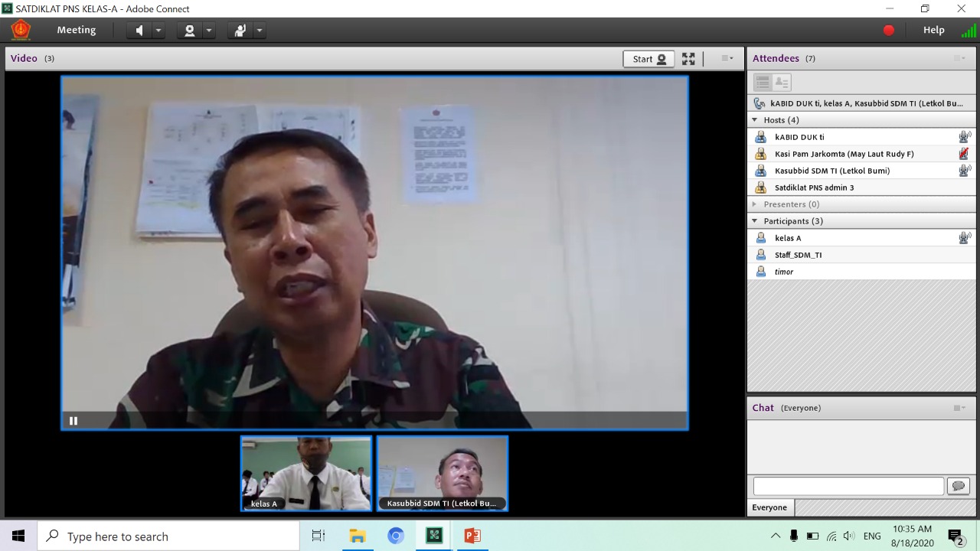
Task: Pause the main video feed
Action: [73, 420]
